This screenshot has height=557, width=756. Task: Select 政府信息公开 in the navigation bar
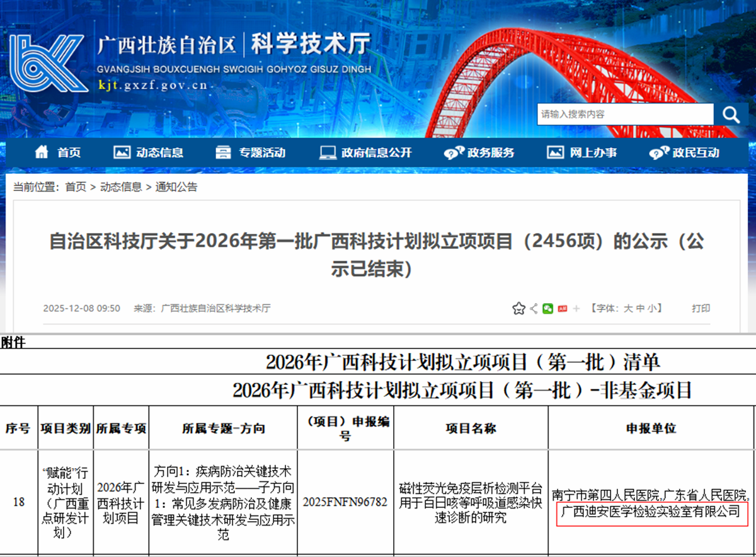point(365,152)
